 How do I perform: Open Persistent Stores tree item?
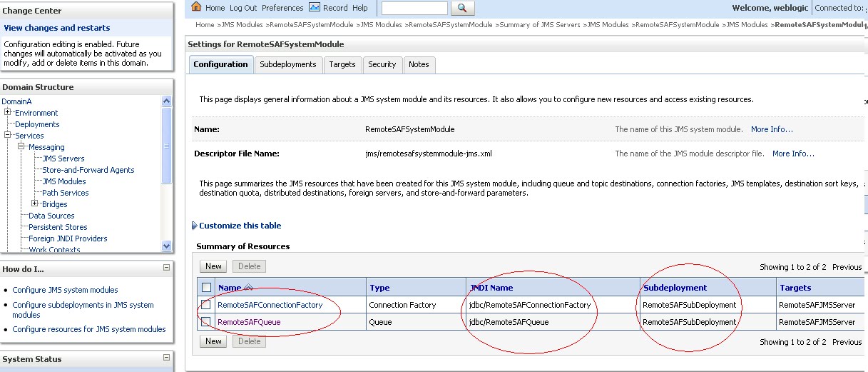point(58,227)
